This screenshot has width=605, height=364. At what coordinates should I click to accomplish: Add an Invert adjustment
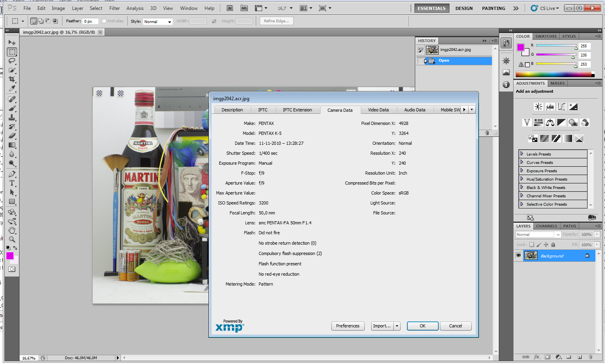click(533, 138)
